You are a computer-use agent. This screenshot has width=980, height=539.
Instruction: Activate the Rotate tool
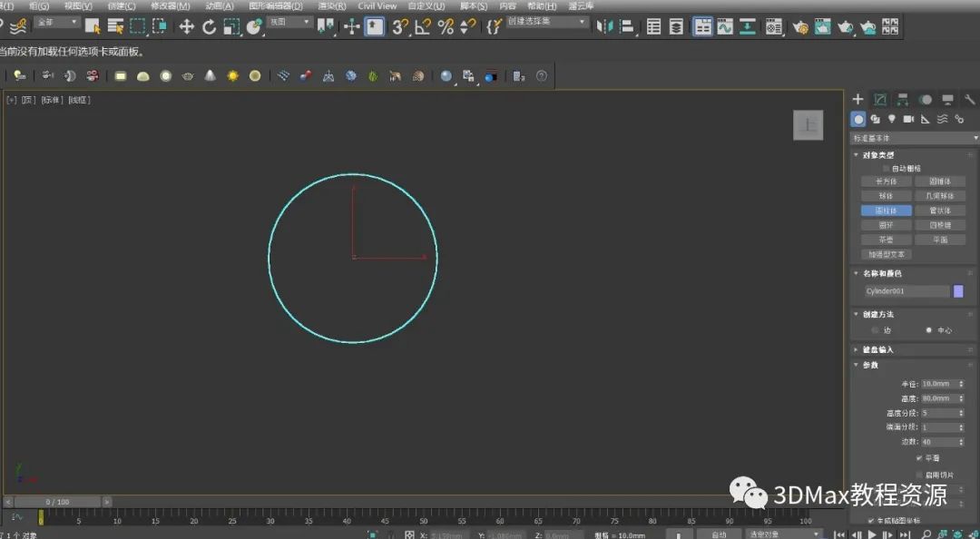pos(209,26)
